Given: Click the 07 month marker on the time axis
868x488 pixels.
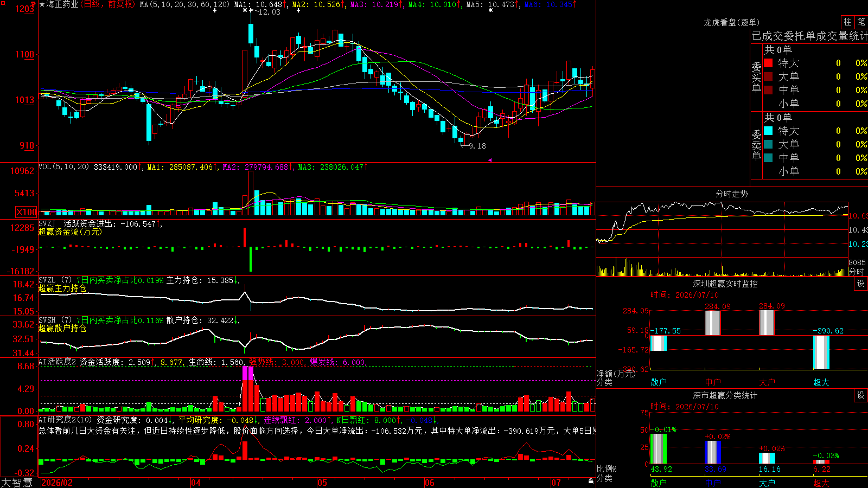Looking at the screenshot, I should coord(556,483).
